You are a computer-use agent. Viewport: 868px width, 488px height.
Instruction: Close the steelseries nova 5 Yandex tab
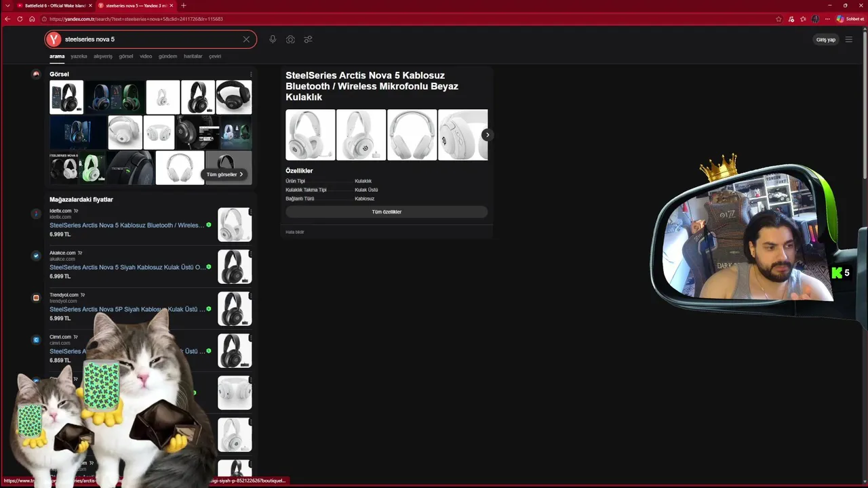[171, 5]
